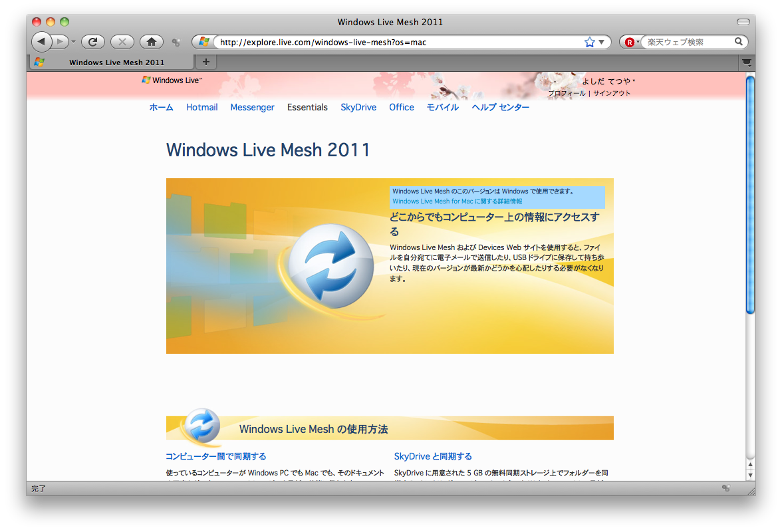The image size is (782, 532).
Task: Click the Windows Live Mesh の使用方法 heading
Action: click(314, 429)
